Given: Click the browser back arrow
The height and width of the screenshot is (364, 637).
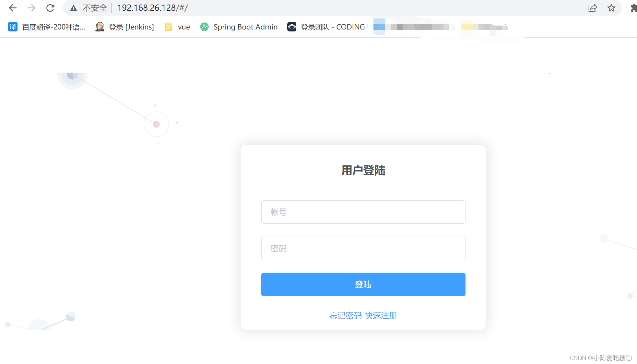Looking at the screenshot, I should [13, 8].
